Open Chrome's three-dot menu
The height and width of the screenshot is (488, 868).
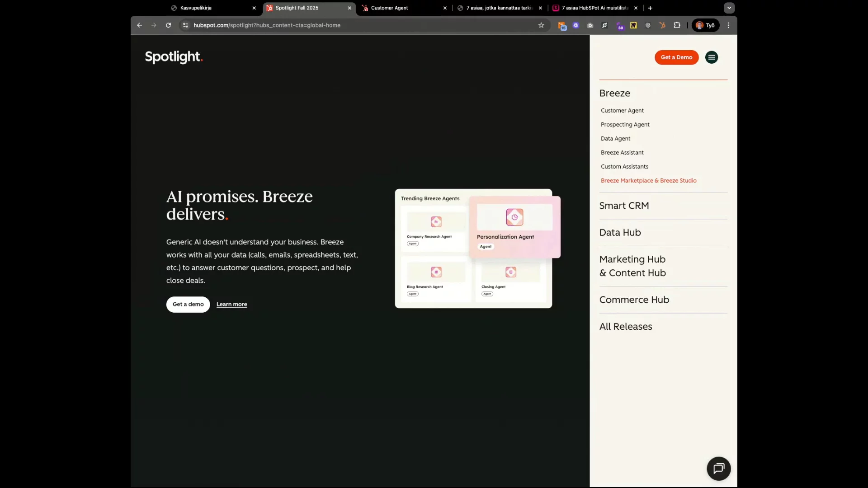[x=728, y=25]
